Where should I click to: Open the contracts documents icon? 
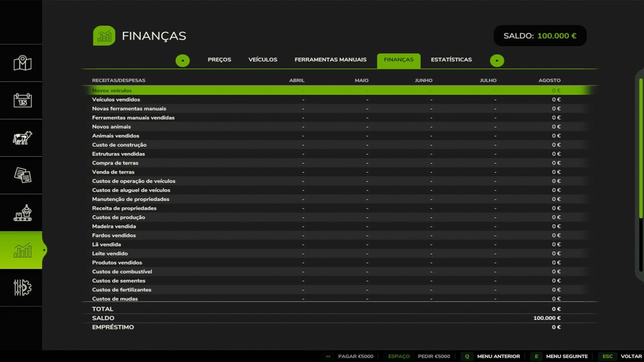(x=22, y=175)
